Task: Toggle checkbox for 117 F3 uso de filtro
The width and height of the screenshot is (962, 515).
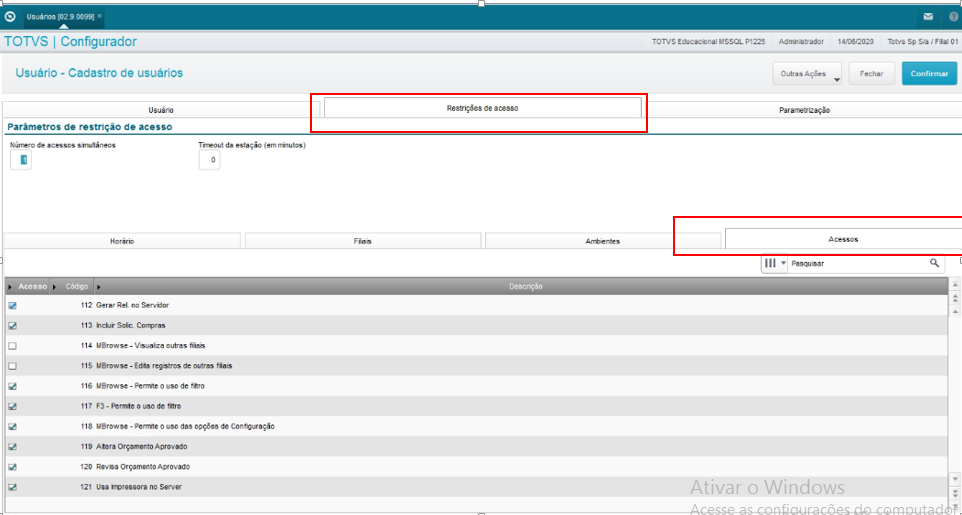Action: click(12, 406)
